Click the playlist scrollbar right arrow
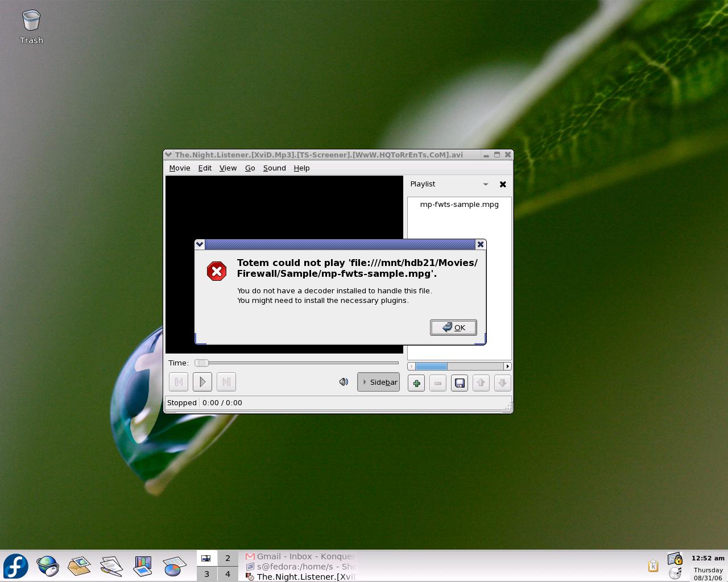The height and width of the screenshot is (582, 728). tap(507, 366)
